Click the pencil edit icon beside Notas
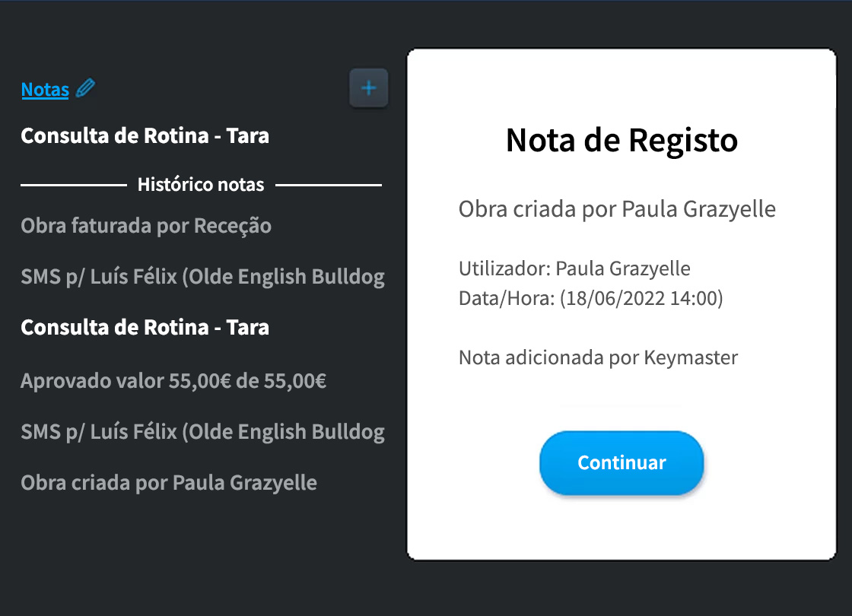 (87, 89)
